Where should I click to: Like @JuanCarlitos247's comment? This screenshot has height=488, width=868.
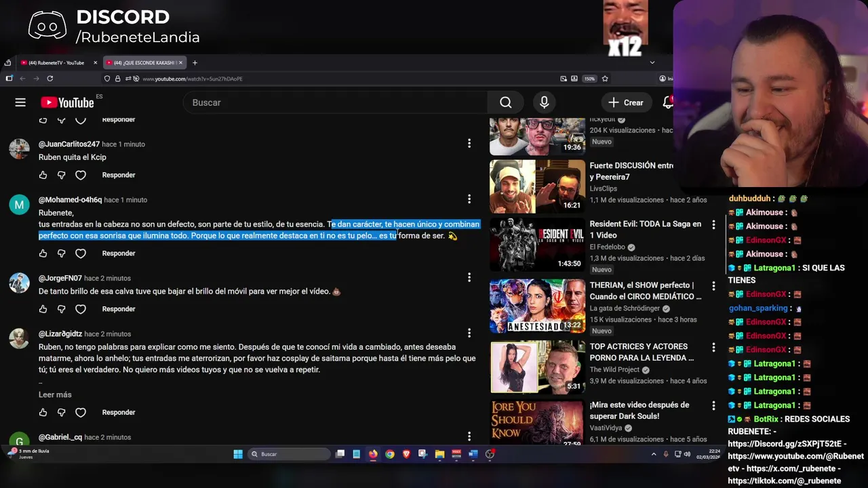click(x=43, y=175)
